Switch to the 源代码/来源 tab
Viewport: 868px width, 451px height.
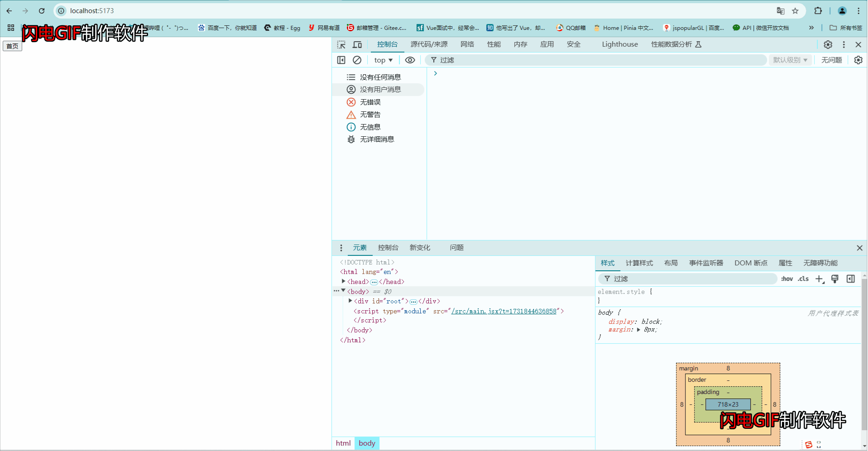[x=429, y=44]
